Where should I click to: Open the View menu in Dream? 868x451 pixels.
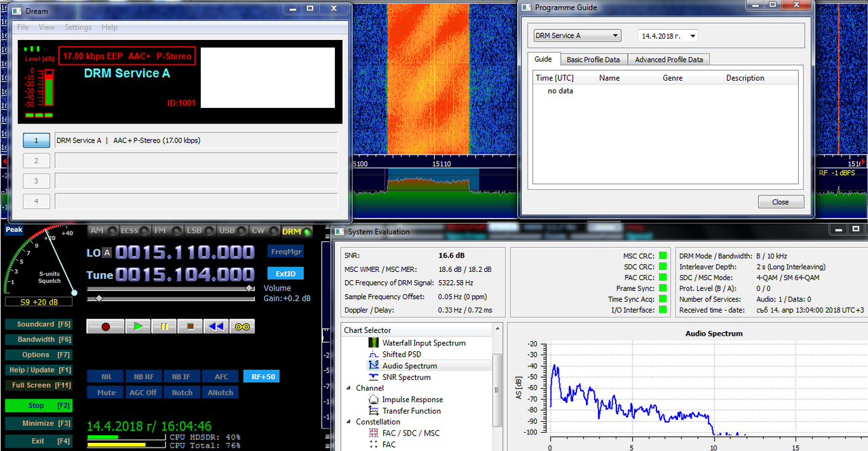click(x=47, y=27)
